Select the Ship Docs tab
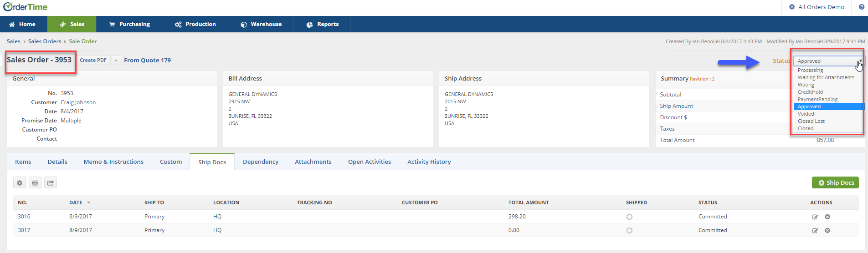868x253 pixels. (x=212, y=162)
